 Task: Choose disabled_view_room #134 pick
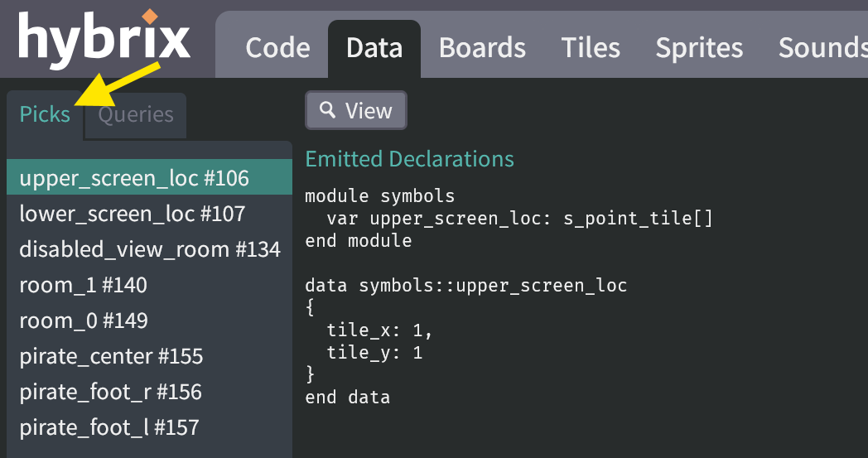pos(149,249)
